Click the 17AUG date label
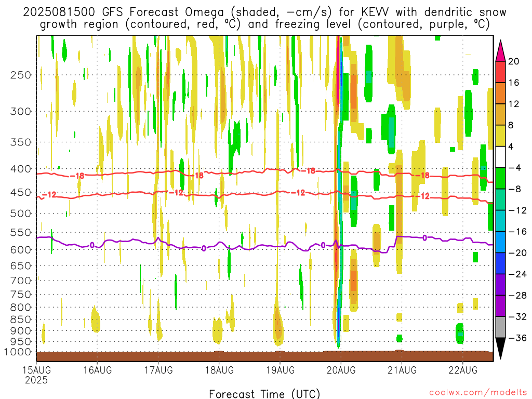The image size is (532, 399). [158, 370]
